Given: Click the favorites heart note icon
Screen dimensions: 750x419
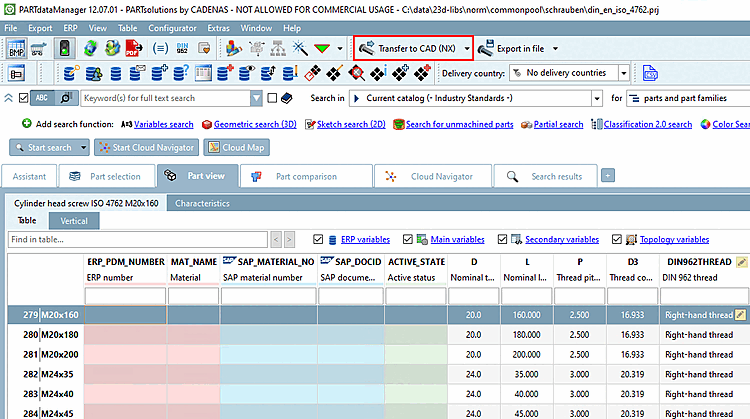Looking at the screenshot, I should (204, 48).
